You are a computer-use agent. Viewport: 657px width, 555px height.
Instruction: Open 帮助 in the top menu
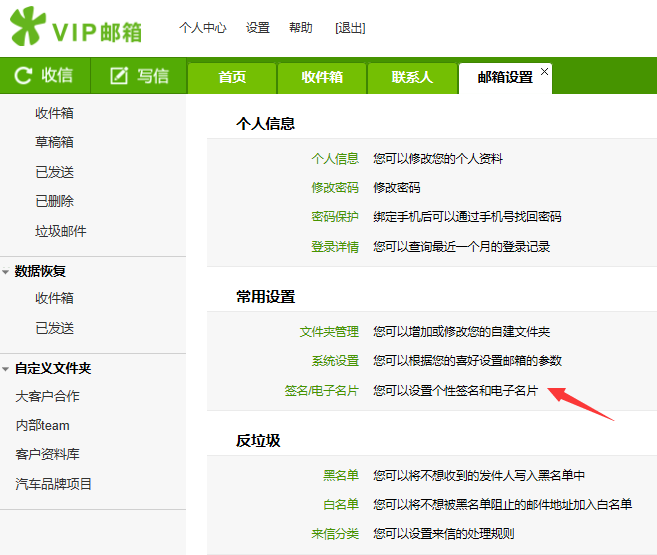tap(300, 28)
